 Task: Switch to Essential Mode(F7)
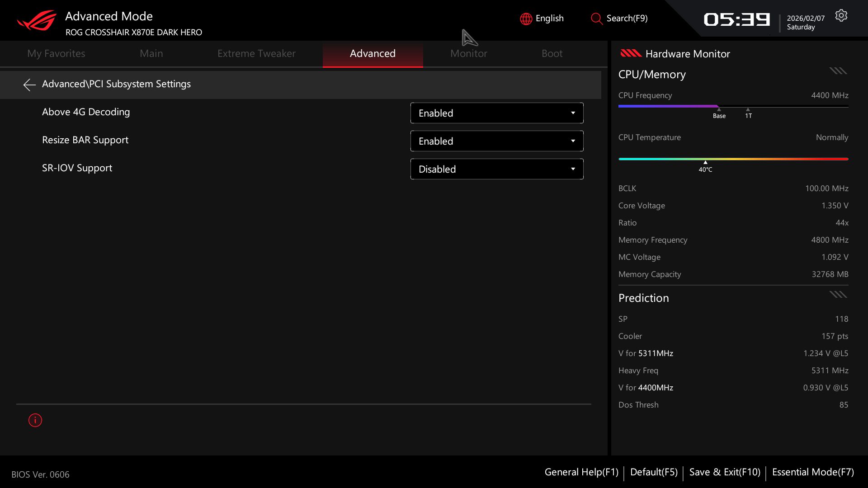point(812,472)
